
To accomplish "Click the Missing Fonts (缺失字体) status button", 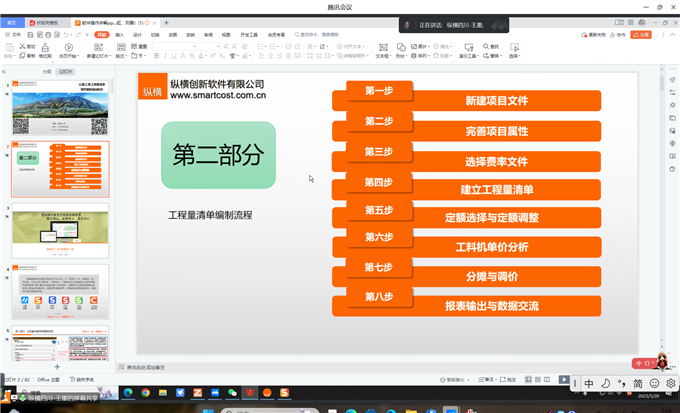I will (x=82, y=380).
